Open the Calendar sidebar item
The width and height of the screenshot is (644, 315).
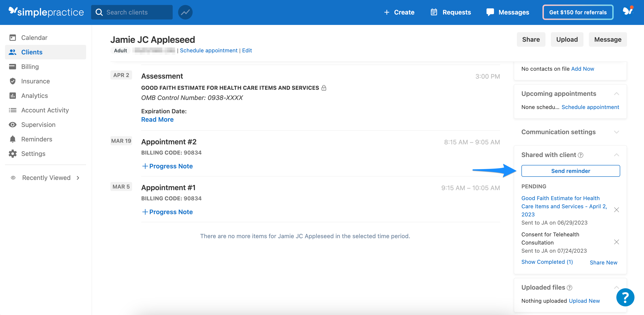tap(34, 37)
